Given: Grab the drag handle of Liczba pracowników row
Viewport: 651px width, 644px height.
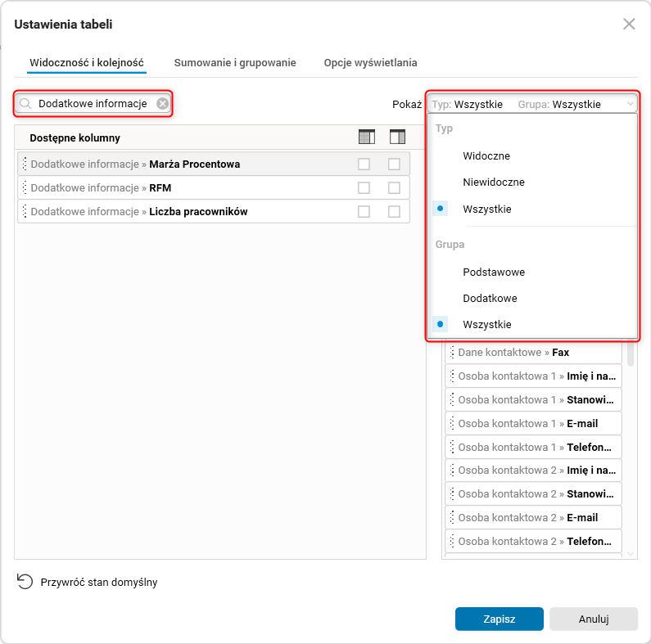Looking at the screenshot, I should (x=25, y=212).
